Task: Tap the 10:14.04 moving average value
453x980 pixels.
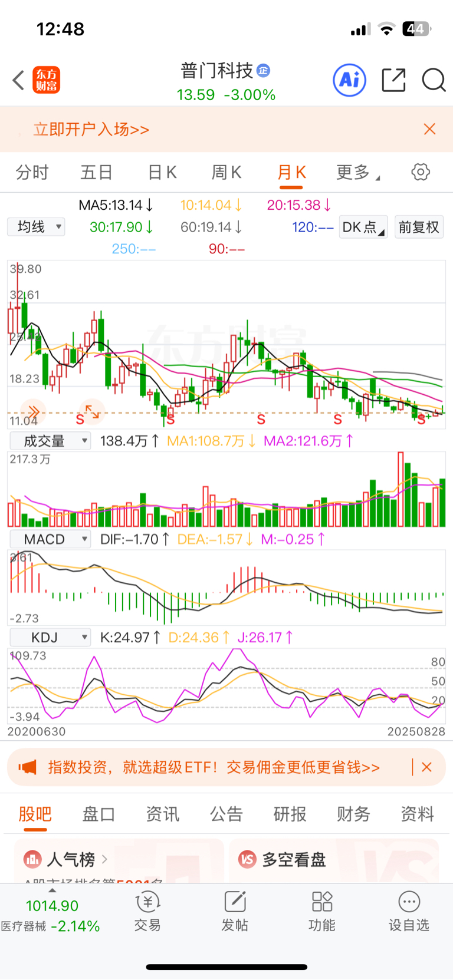Action: click(211, 205)
